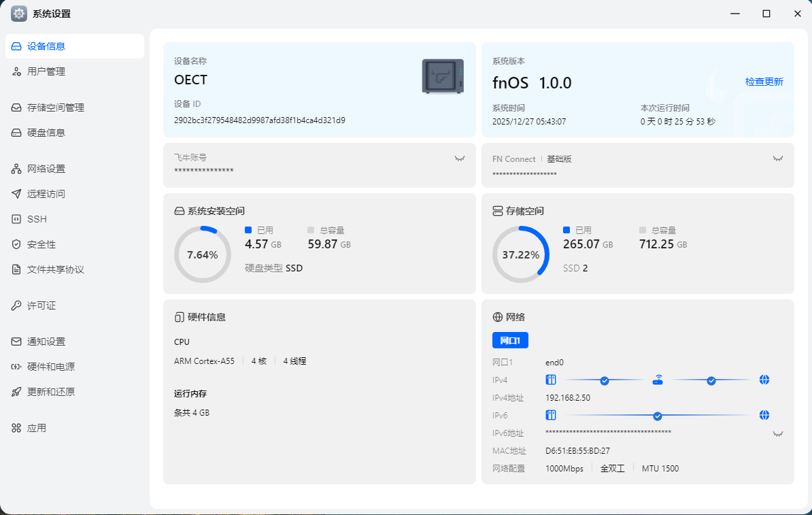Click the 37.22% storage usage ring
The image size is (812, 515).
[521, 254]
